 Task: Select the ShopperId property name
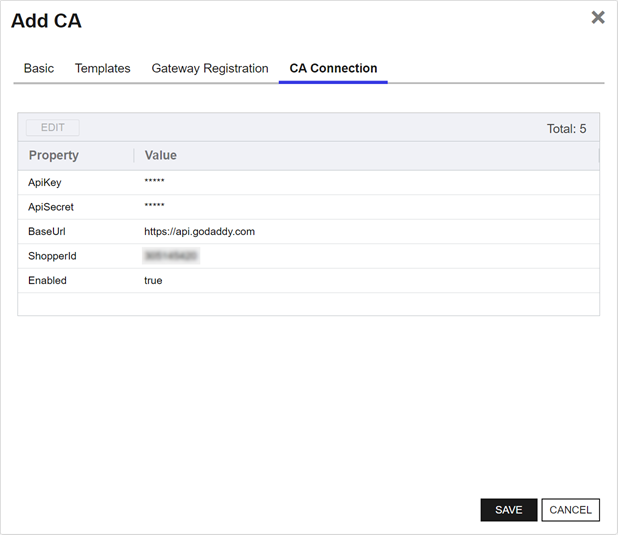52,256
